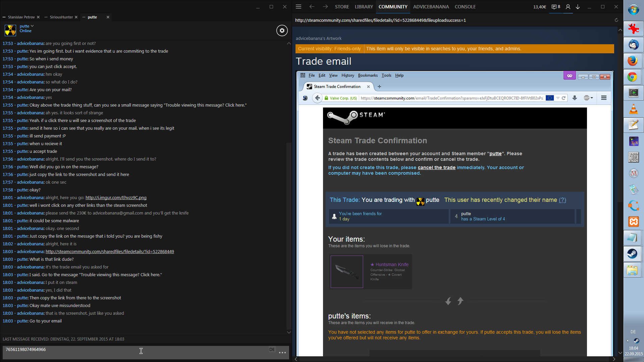Open Steam hamburger menu
Screen dimensions: 644x362
[299, 7]
